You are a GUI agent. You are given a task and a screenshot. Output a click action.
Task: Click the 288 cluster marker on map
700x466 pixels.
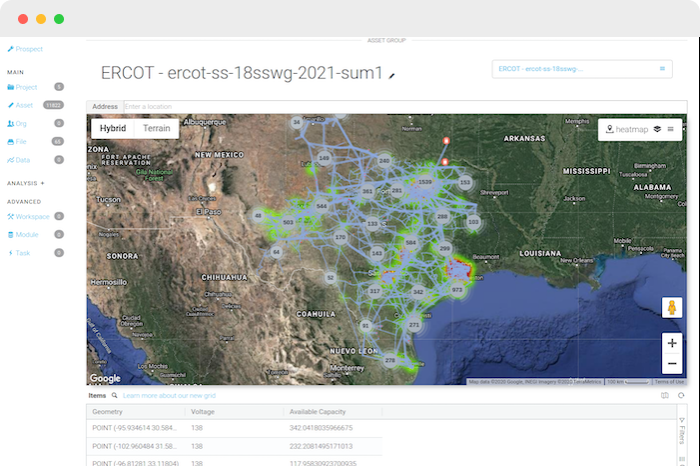(442, 216)
